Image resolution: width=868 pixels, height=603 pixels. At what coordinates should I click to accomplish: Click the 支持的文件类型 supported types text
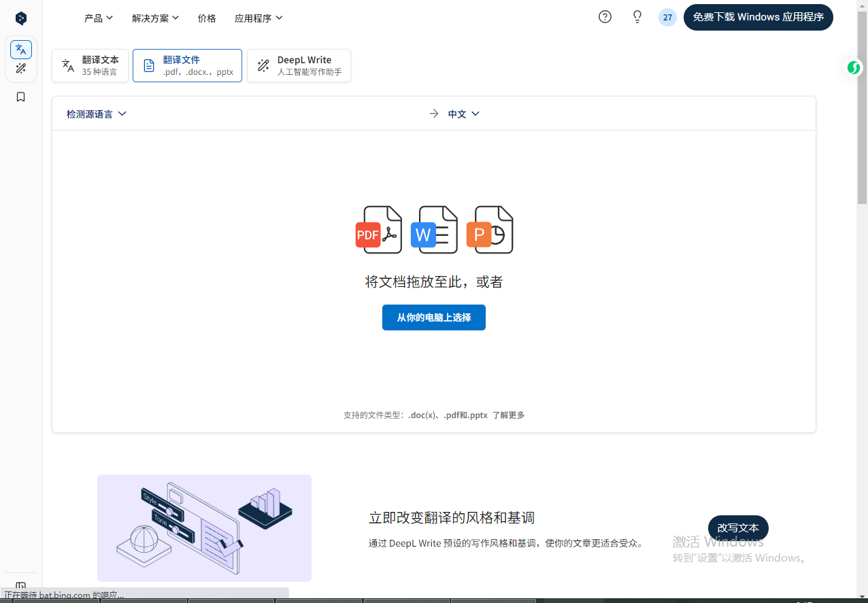[416, 415]
